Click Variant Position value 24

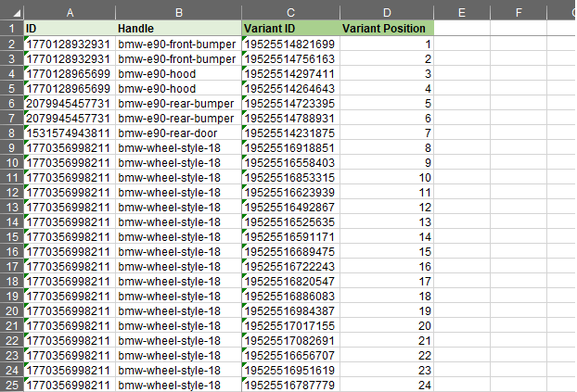(x=387, y=385)
